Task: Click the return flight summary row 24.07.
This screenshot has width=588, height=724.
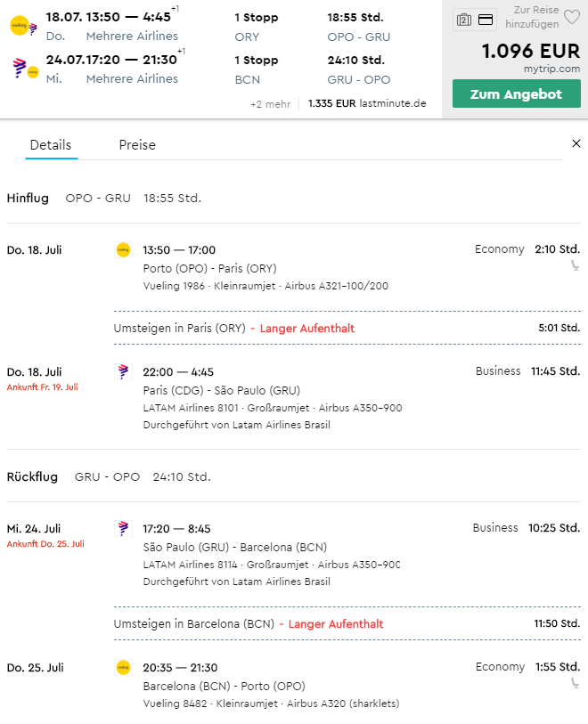Action: [x=217, y=69]
